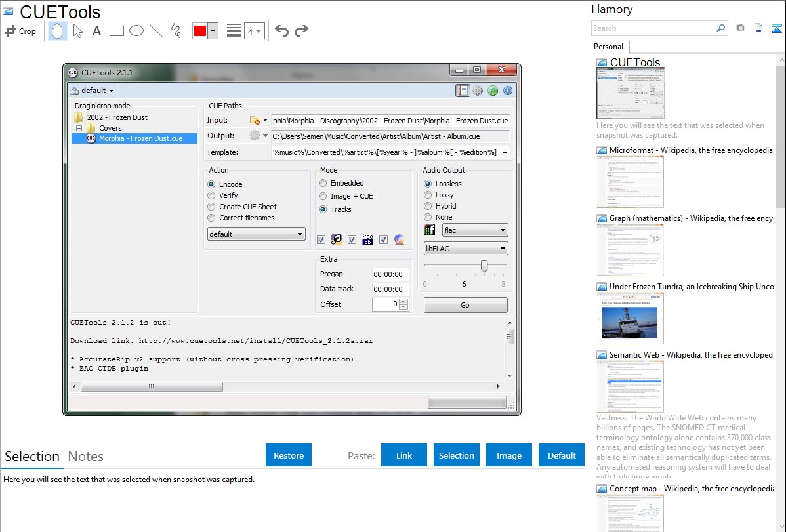Viewport: 786px width, 532px height.
Task: Click the Paste Selection button
Action: (457, 455)
